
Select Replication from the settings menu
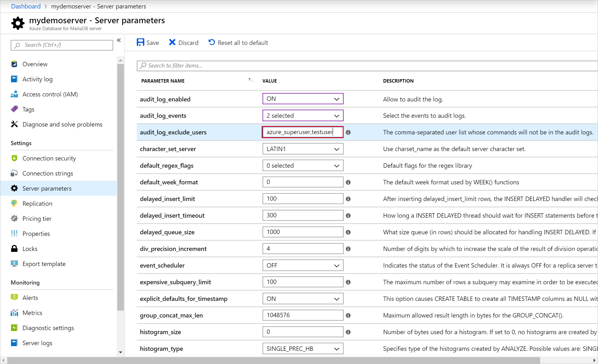coord(37,204)
